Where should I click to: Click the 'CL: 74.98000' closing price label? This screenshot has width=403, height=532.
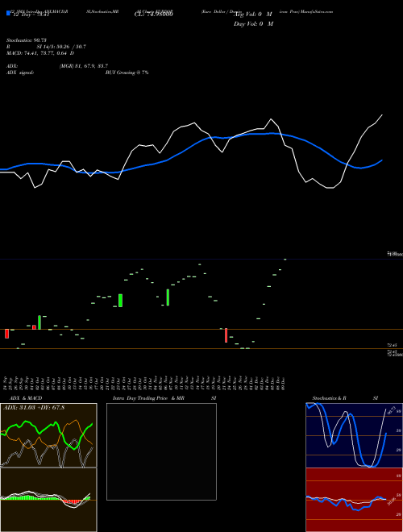point(153,15)
